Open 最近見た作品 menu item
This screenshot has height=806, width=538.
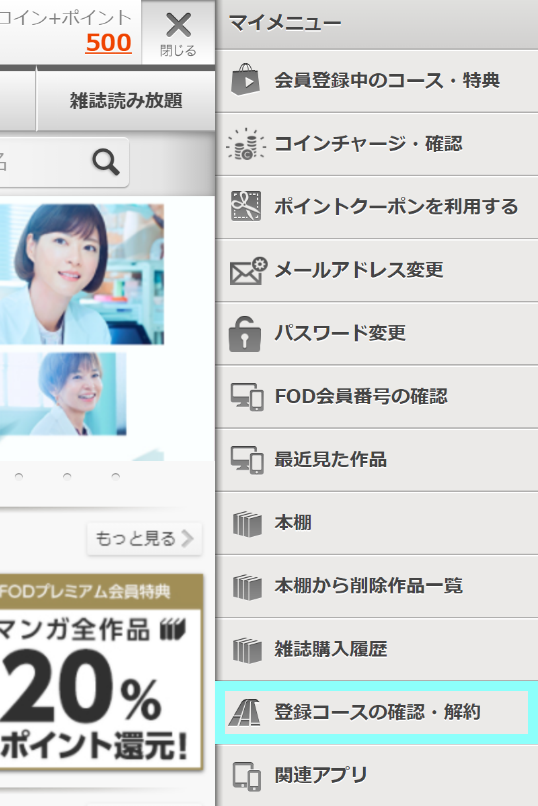coord(377,460)
